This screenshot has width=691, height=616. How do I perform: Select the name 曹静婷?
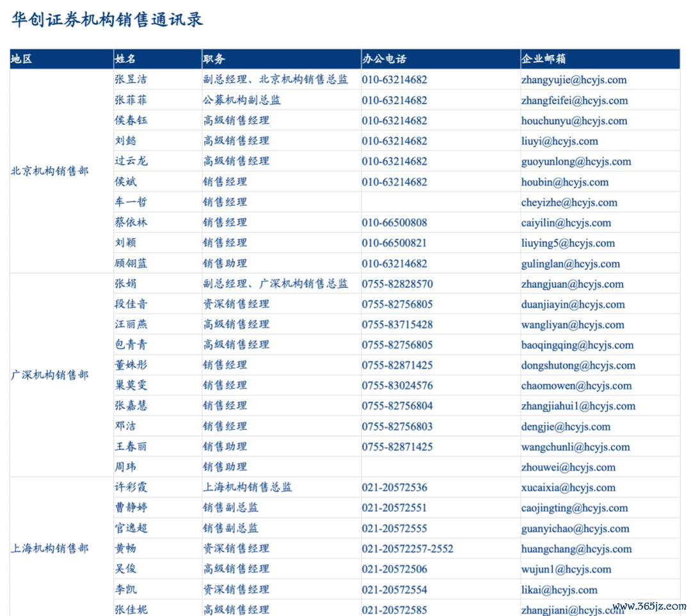(131, 508)
